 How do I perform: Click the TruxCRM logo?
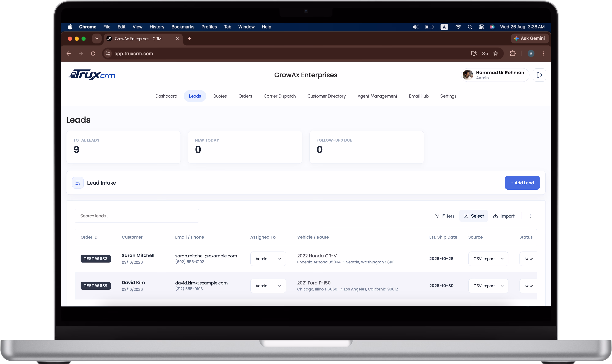(91, 75)
